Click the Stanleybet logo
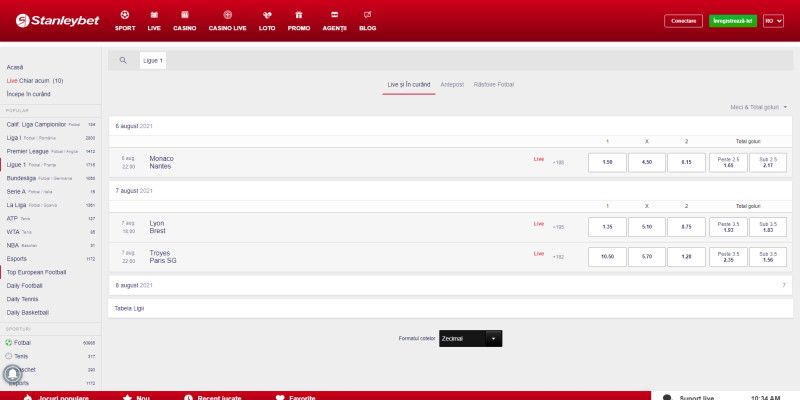This screenshot has height=400, width=800. pyautogui.click(x=57, y=21)
